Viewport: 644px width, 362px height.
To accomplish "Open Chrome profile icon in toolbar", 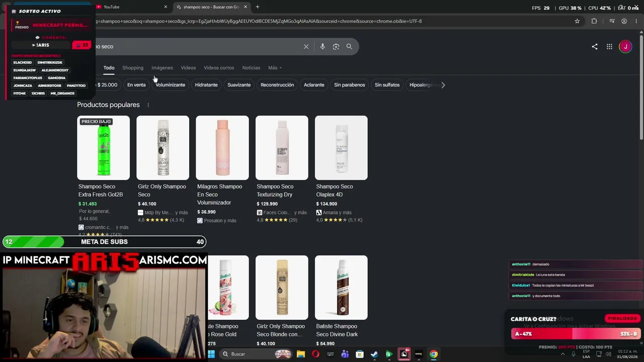I will pyautogui.click(x=624, y=21).
